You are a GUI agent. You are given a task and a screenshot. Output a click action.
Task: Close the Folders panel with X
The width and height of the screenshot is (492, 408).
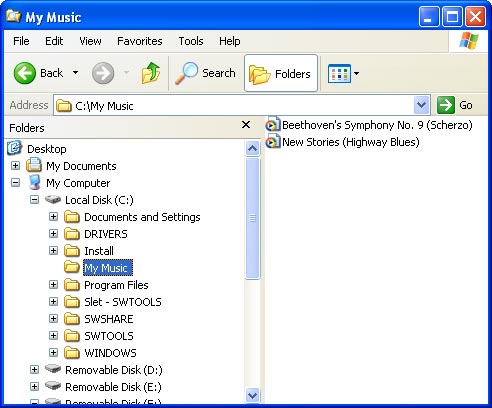246,125
